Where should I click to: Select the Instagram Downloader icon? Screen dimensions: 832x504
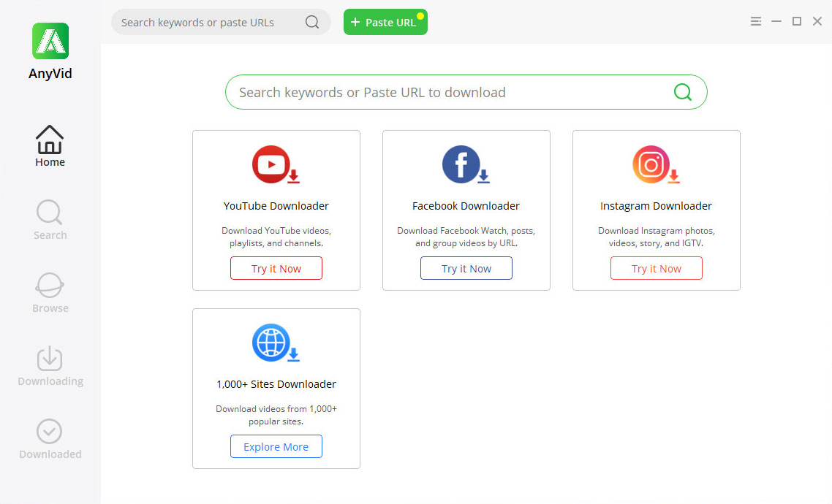click(x=655, y=165)
